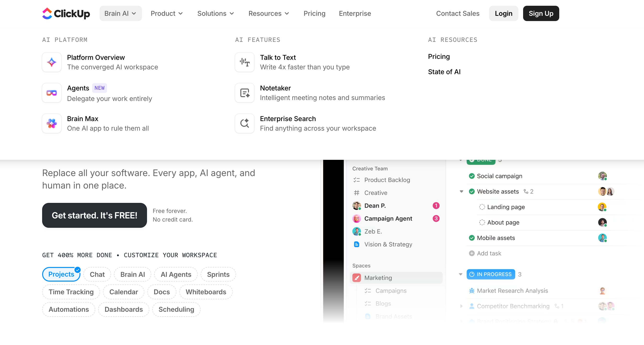Open the Enterprise Search icon

[x=244, y=123]
